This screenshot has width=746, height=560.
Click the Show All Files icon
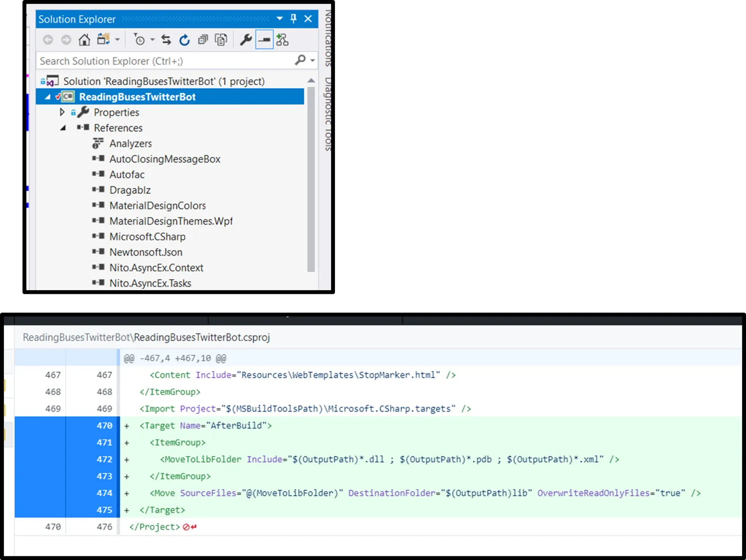point(221,40)
